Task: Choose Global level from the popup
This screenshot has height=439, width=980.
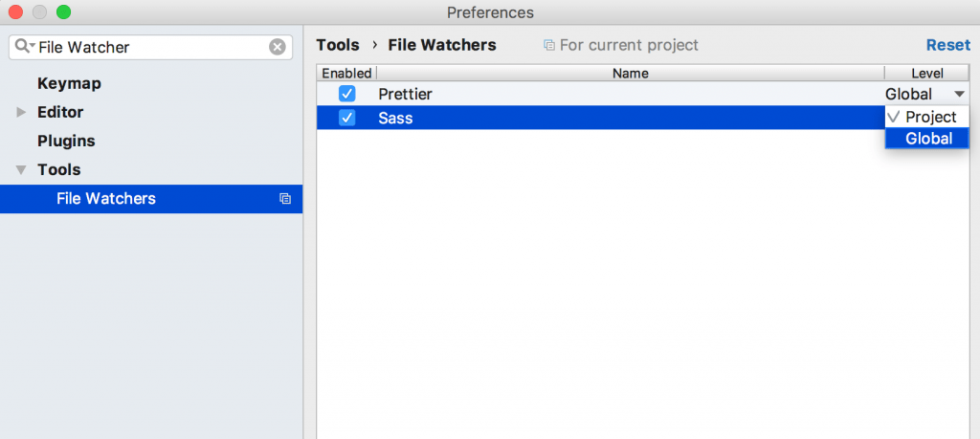Action: (x=926, y=138)
